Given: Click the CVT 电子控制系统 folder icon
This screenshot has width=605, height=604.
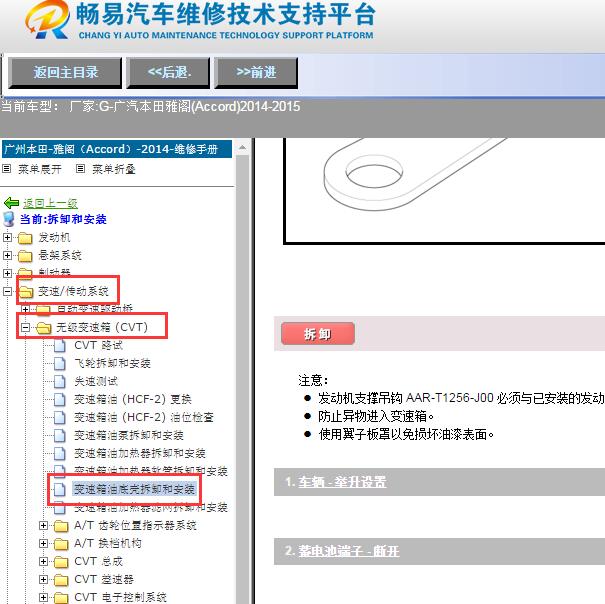Looking at the screenshot, I should 61,598.
